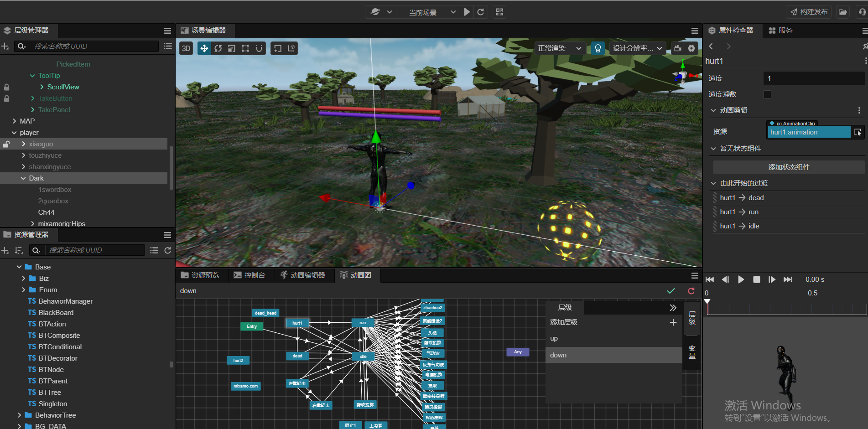Show the preview QR code
The width and height of the screenshot is (868, 429).
(x=499, y=12)
